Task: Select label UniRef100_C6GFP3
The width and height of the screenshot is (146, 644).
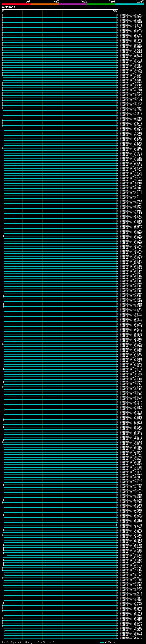Action: click(131, 83)
